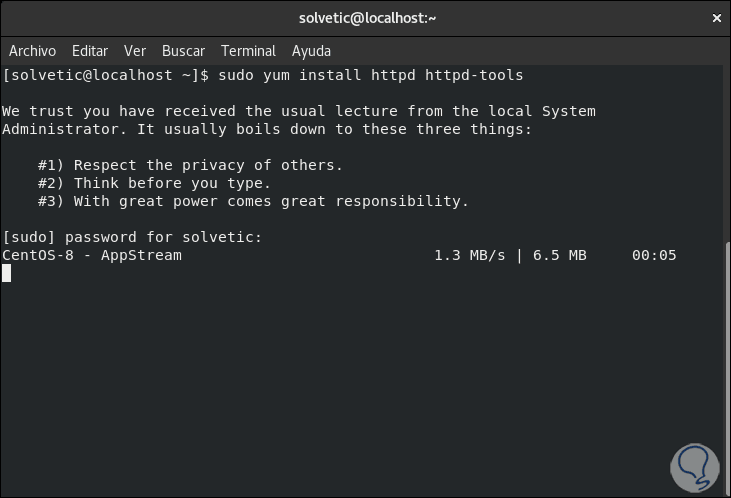The width and height of the screenshot is (731, 498).
Task: Click the '#1) Respect the privacy' line
Action: [x=190, y=165]
